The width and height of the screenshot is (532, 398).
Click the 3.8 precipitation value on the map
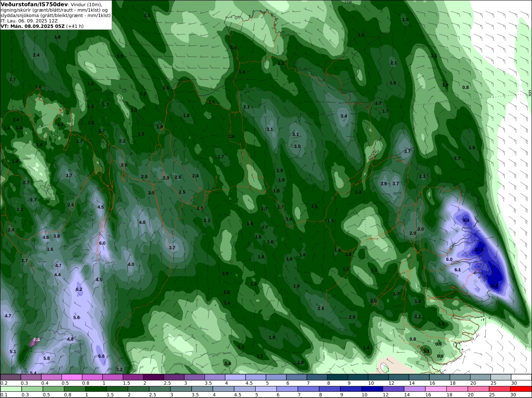pos(57,236)
